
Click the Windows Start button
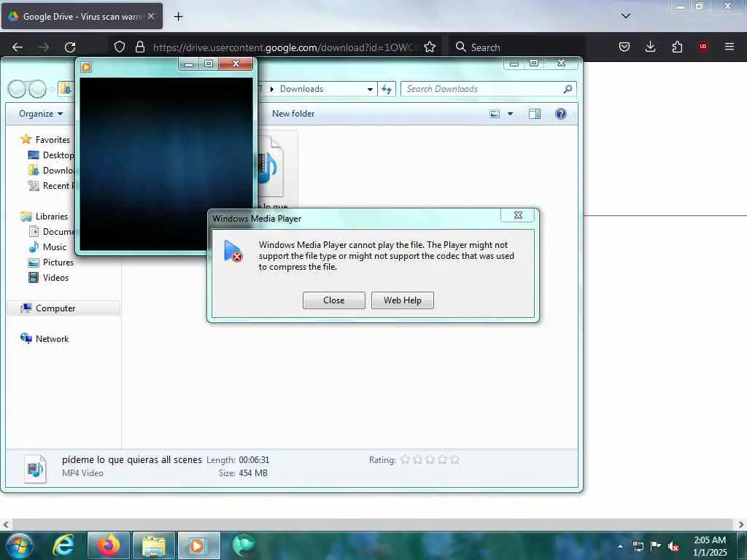20,545
